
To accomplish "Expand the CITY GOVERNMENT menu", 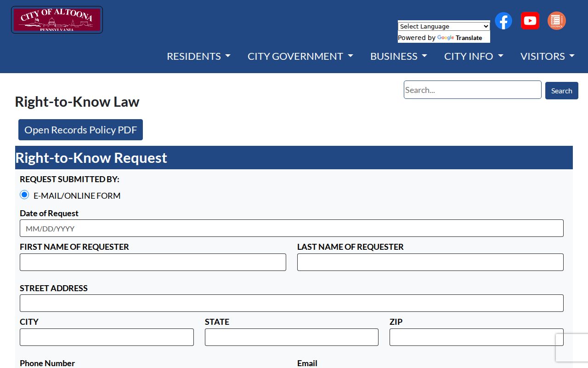I will pyautogui.click(x=300, y=56).
